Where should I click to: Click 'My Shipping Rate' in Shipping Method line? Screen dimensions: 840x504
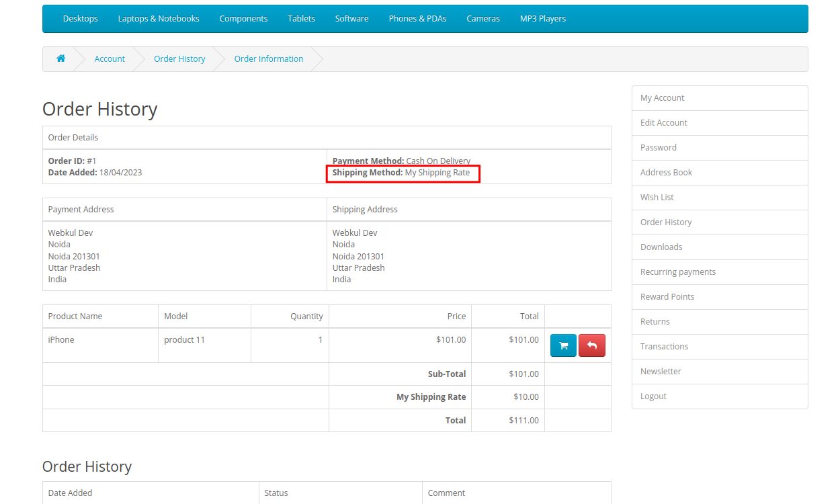pos(437,173)
